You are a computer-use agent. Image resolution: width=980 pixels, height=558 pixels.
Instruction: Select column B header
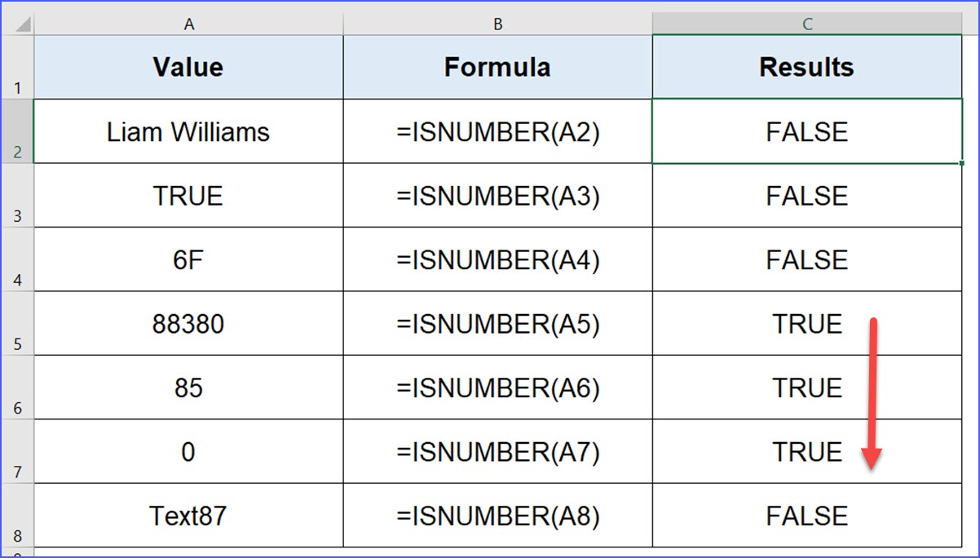(x=497, y=24)
